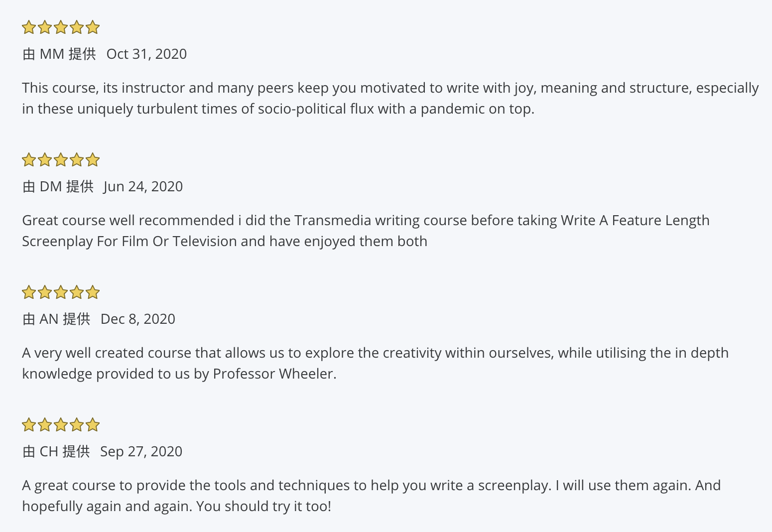Image resolution: width=772 pixels, height=532 pixels.
Task: Click the Sep 27, 2020 review date
Action: pyautogui.click(x=141, y=451)
